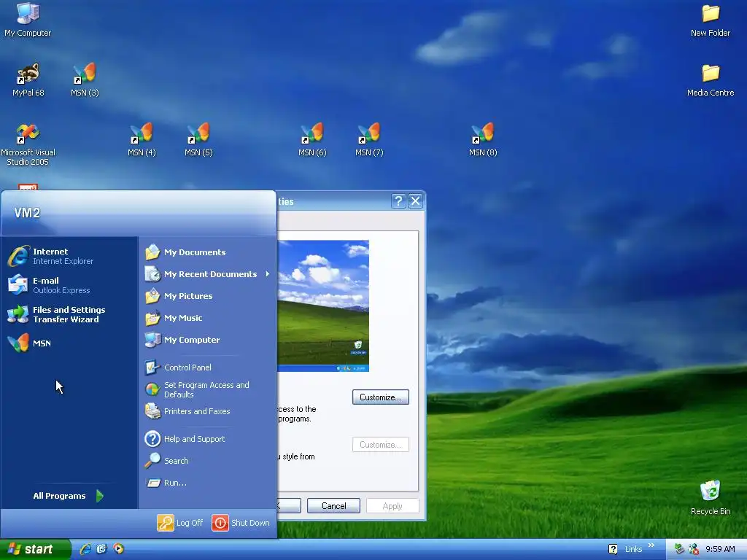
Task: Click the Start button
Action: tap(35, 549)
